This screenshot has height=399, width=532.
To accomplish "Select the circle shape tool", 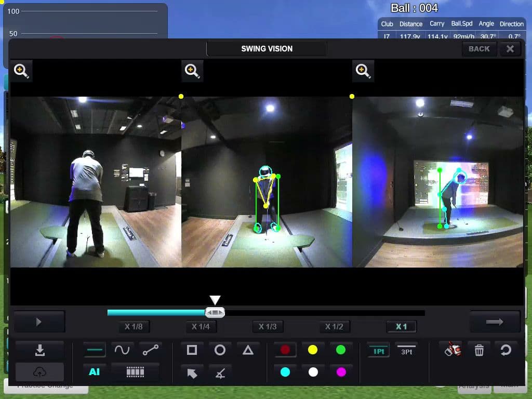I will (x=220, y=350).
